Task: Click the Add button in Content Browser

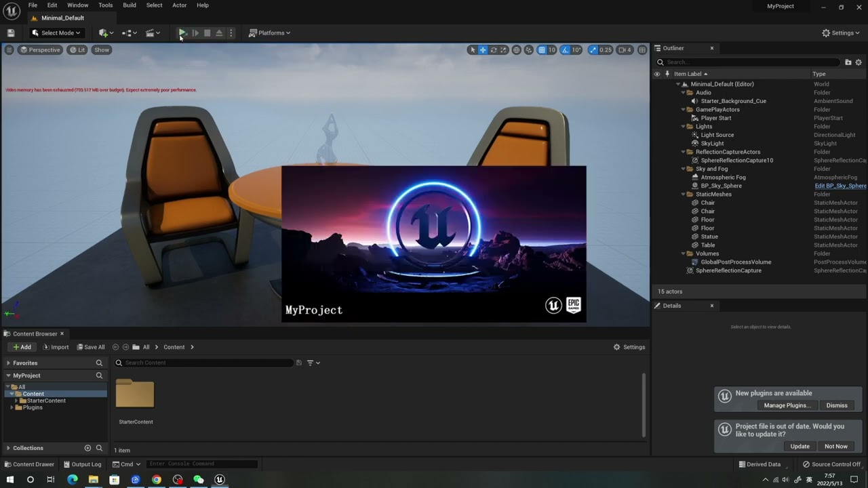Action: tap(22, 347)
